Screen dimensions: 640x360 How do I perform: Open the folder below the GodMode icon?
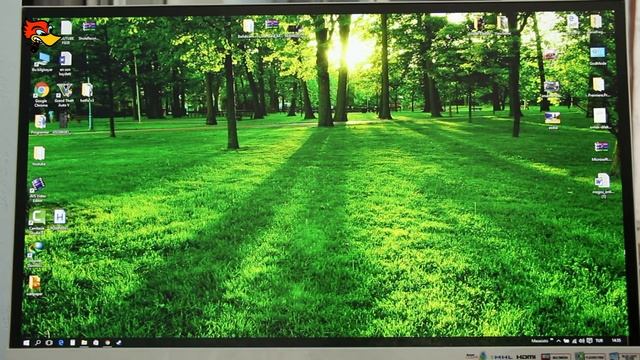pos(598,84)
